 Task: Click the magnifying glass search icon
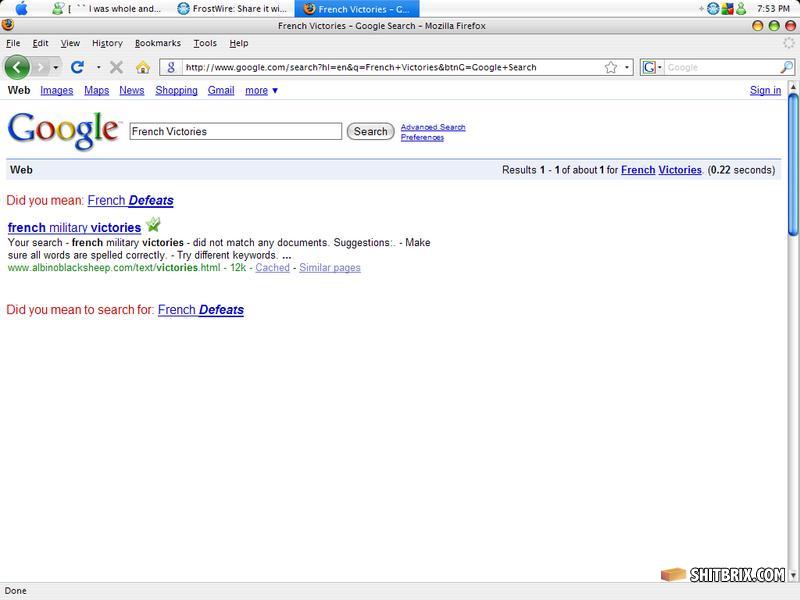pos(786,67)
